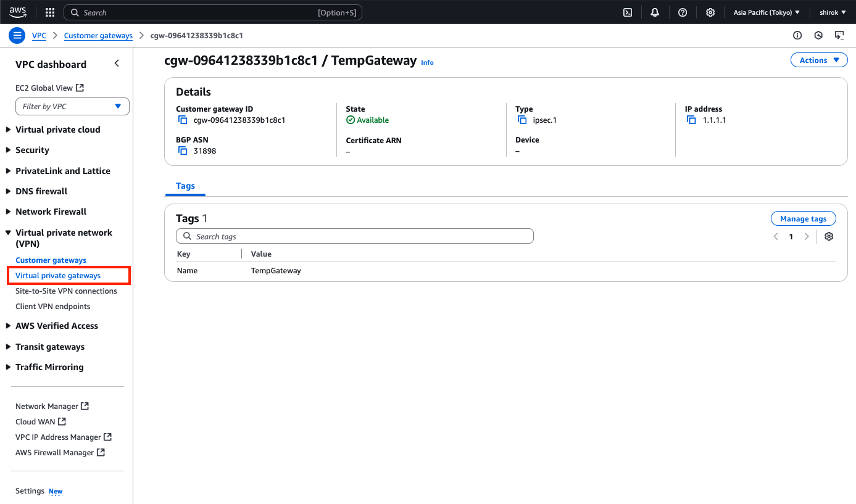Expand PrivateLink and Lattice section
856x504 pixels.
tap(8, 171)
